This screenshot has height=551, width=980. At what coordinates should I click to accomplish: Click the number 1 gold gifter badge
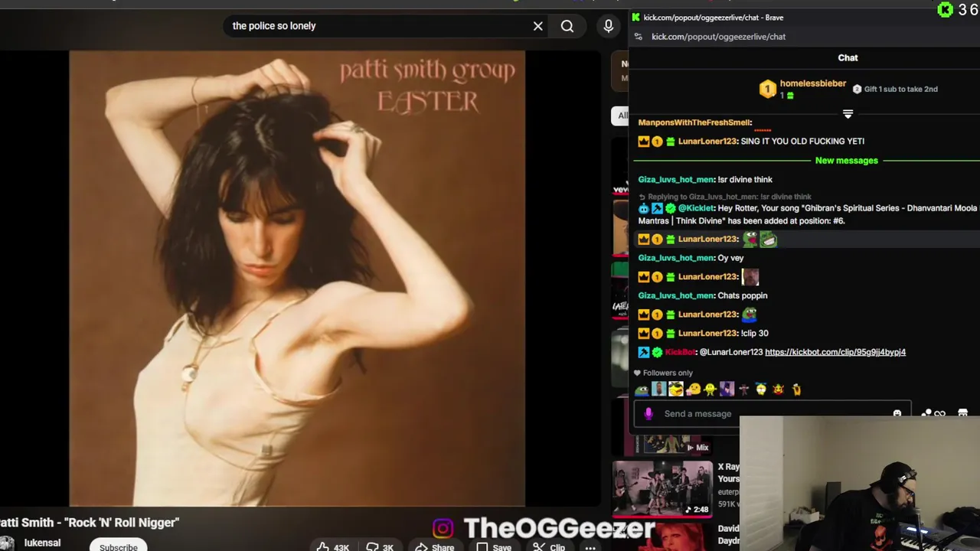point(768,90)
